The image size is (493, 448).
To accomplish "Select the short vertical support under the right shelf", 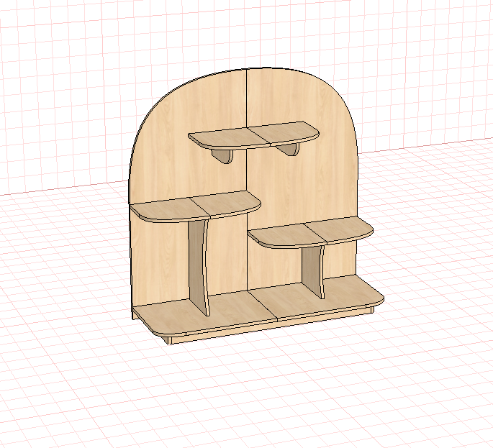I will (313, 272).
